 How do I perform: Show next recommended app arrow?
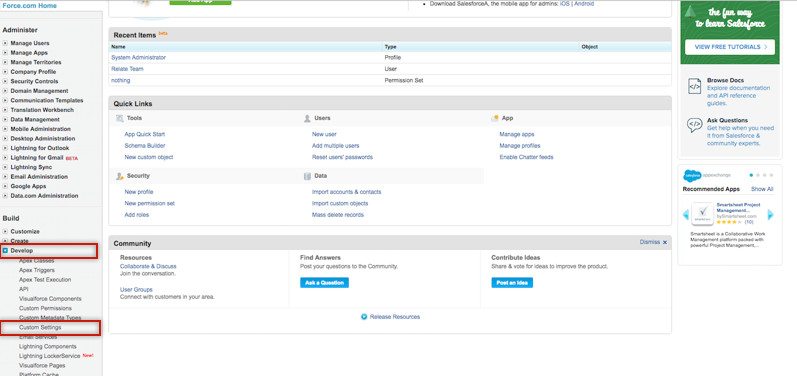[x=771, y=215]
